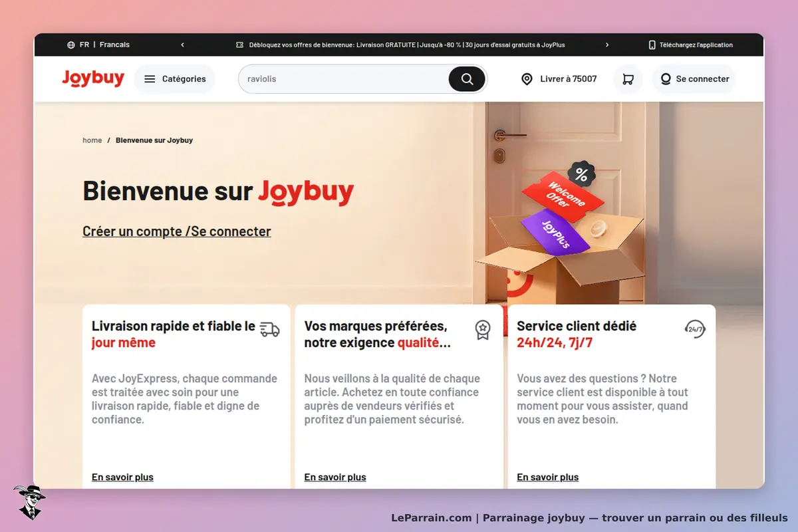Click Livraison rapide et fiable card title
The image size is (798, 532).
(x=174, y=334)
